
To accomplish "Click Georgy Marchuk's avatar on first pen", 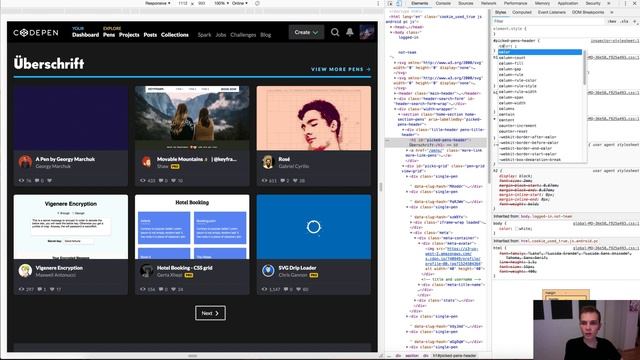I will click(x=25, y=162).
